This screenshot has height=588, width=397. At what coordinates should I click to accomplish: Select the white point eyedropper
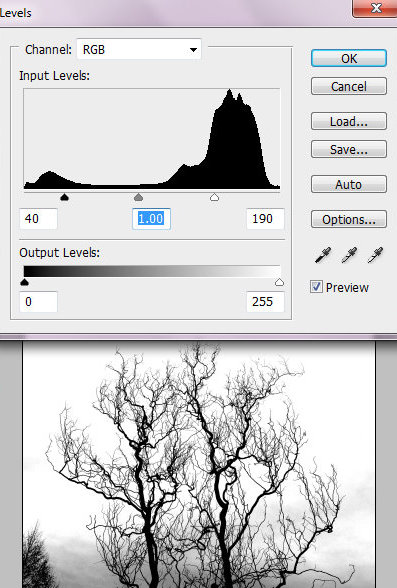375,255
